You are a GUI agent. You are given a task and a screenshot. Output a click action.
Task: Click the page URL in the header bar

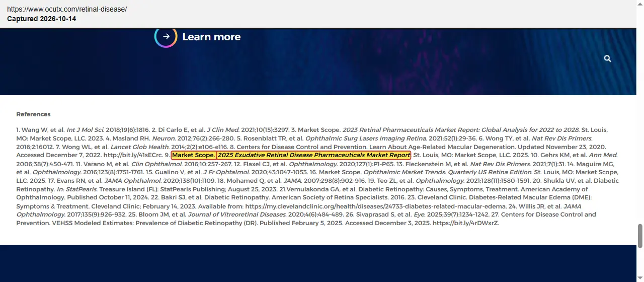pos(67,9)
